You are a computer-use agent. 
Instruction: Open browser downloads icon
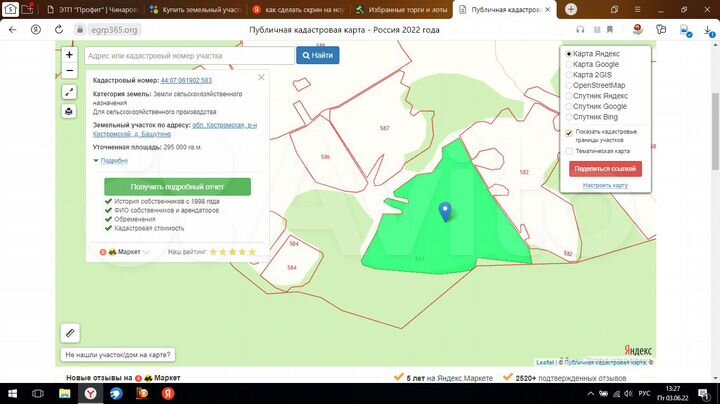[709, 30]
